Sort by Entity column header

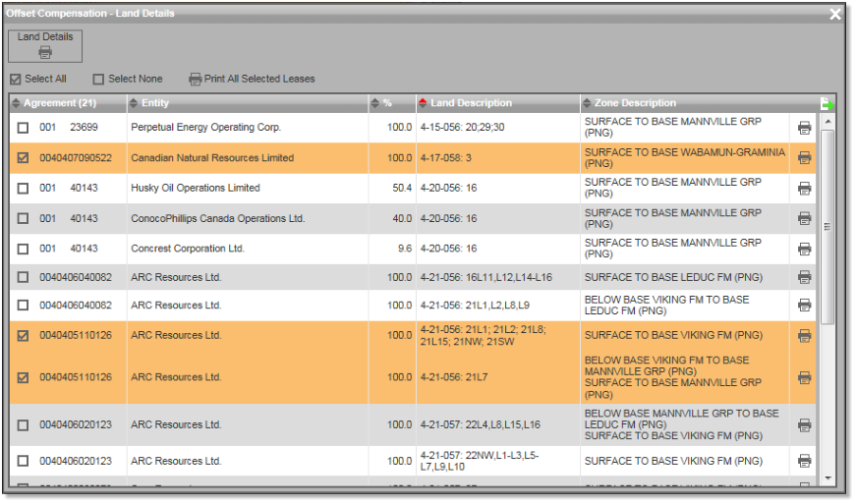(x=248, y=103)
